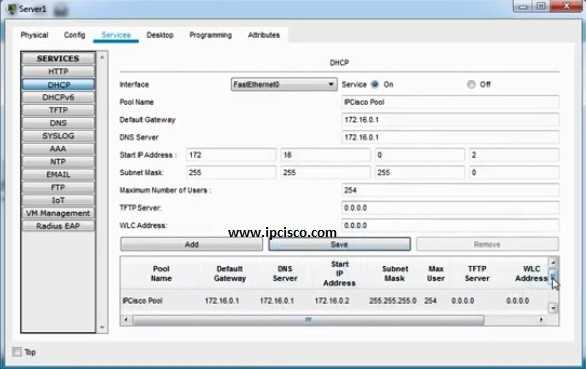The width and height of the screenshot is (586, 369).
Task: Click the services list down arrow
Action: (x=102, y=328)
